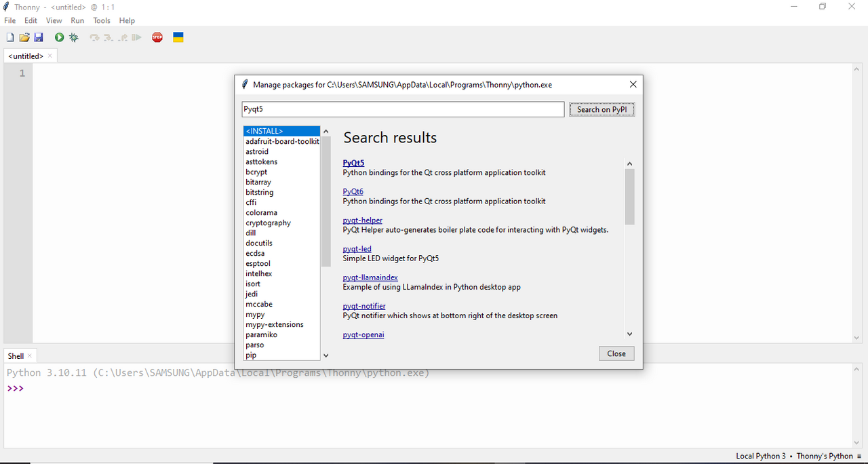Open the pyqt-openai result link
Viewport: 868px width, 464px height.
click(363, 334)
